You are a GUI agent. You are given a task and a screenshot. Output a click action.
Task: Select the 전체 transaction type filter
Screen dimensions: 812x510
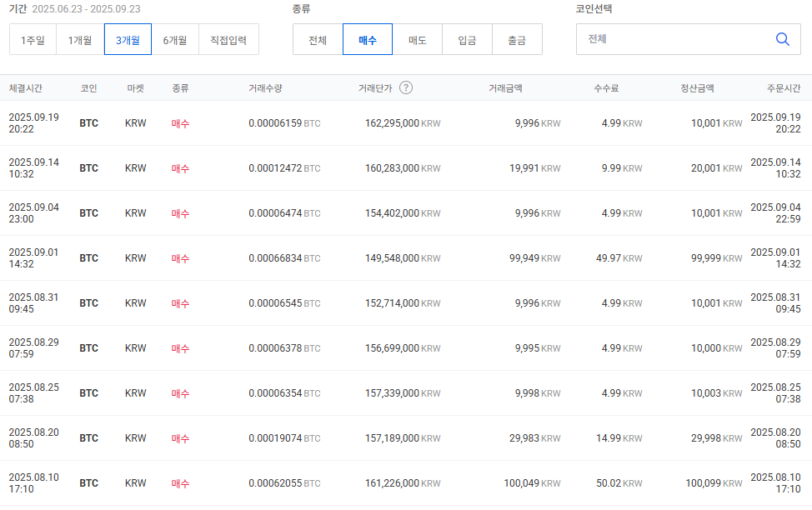318,38
